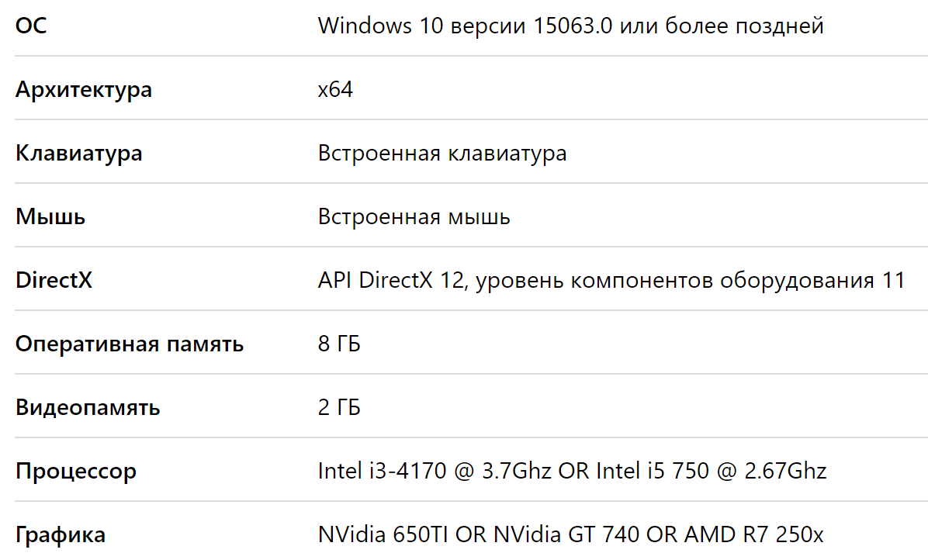Select the 2 ГБ video memory value

(339, 407)
